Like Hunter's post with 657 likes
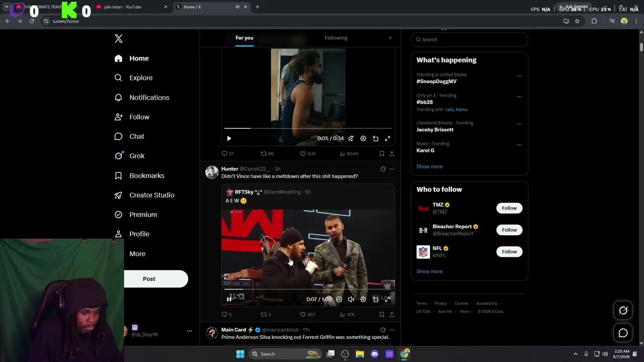 (x=303, y=314)
